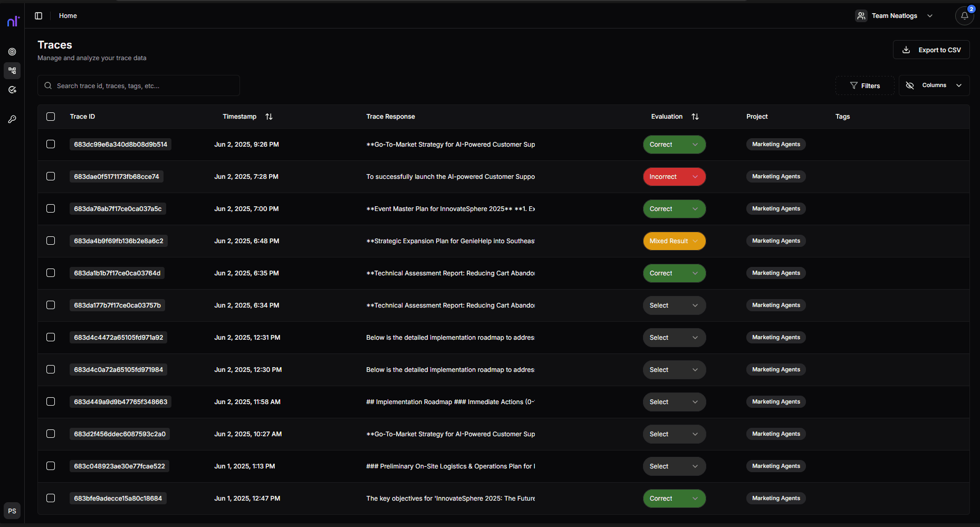Open the Filters panel
This screenshot has height=527, width=980.
(x=864, y=85)
